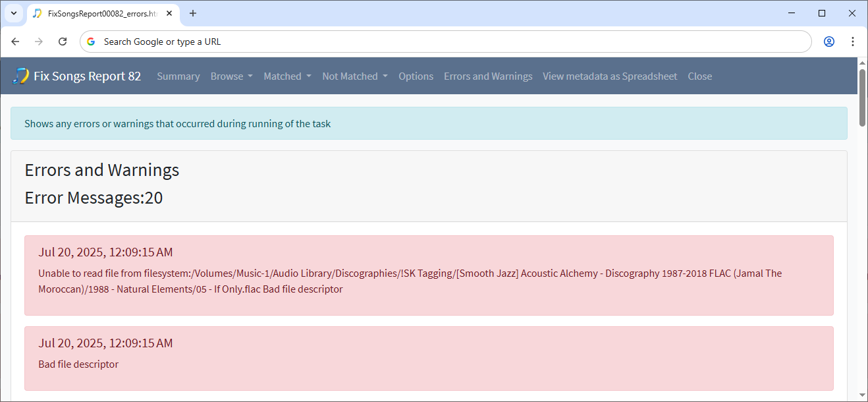Click the browser forward arrow
This screenshot has height=402, width=868.
click(x=39, y=42)
